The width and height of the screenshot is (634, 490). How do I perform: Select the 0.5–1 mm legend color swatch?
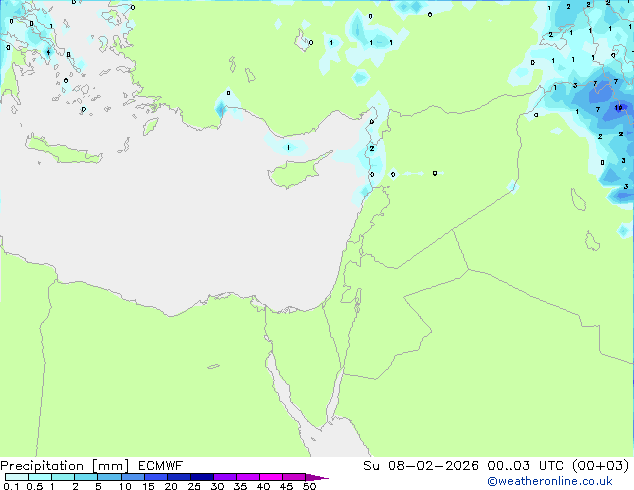coord(40,477)
